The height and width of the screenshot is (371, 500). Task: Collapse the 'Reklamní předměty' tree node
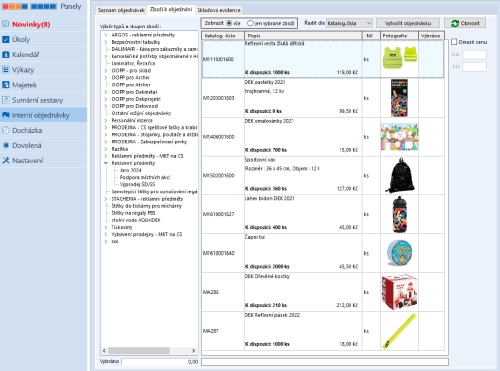[x=106, y=163]
